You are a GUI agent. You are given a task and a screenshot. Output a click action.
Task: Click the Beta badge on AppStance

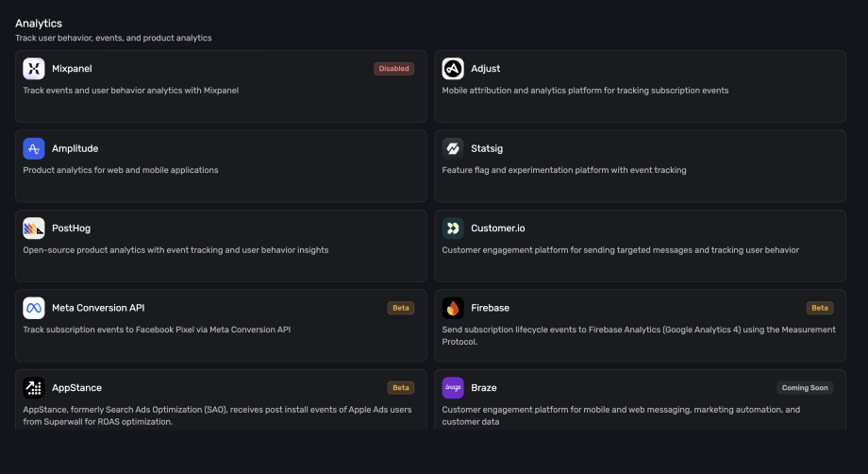click(401, 388)
